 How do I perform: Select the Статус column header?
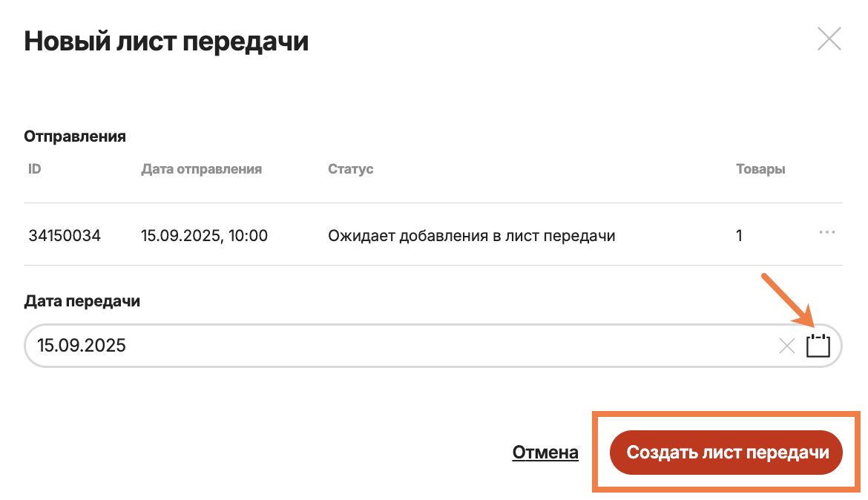tap(350, 169)
